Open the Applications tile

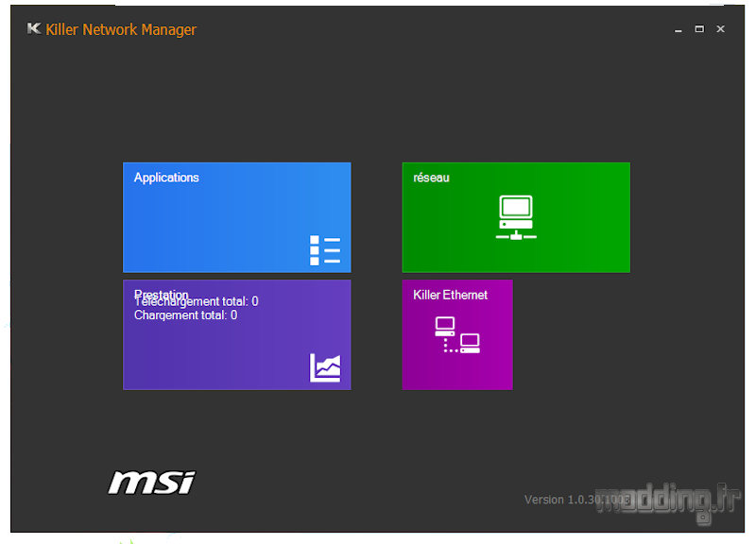point(237,217)
